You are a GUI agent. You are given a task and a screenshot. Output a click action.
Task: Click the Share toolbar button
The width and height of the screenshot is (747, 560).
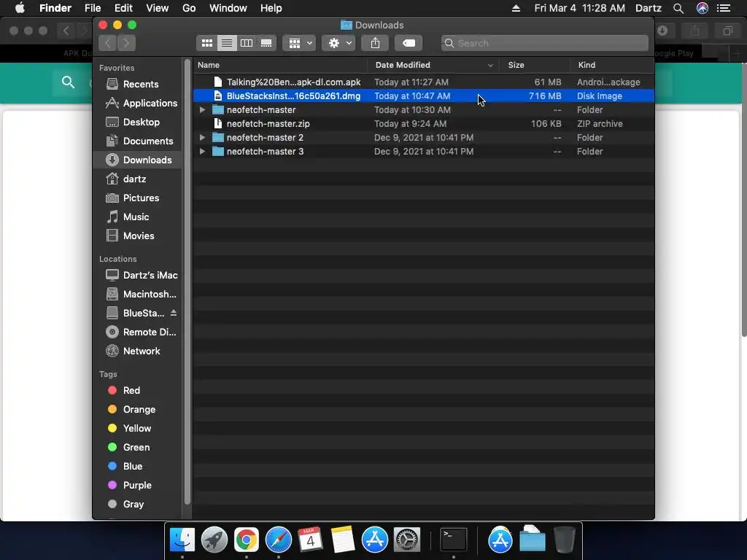click(x=376, y=43)
